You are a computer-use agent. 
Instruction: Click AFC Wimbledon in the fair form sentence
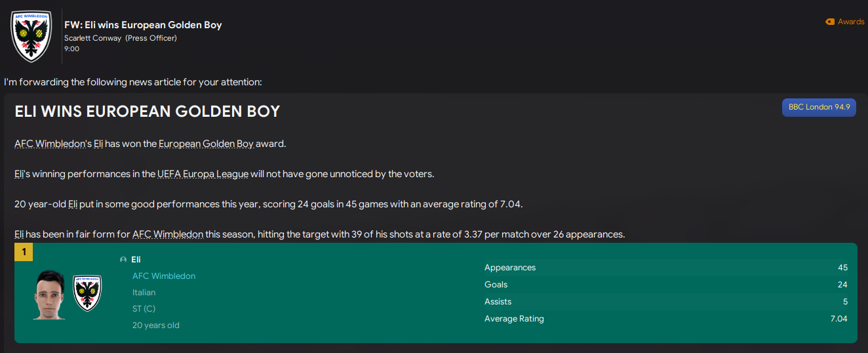[168, 234]
